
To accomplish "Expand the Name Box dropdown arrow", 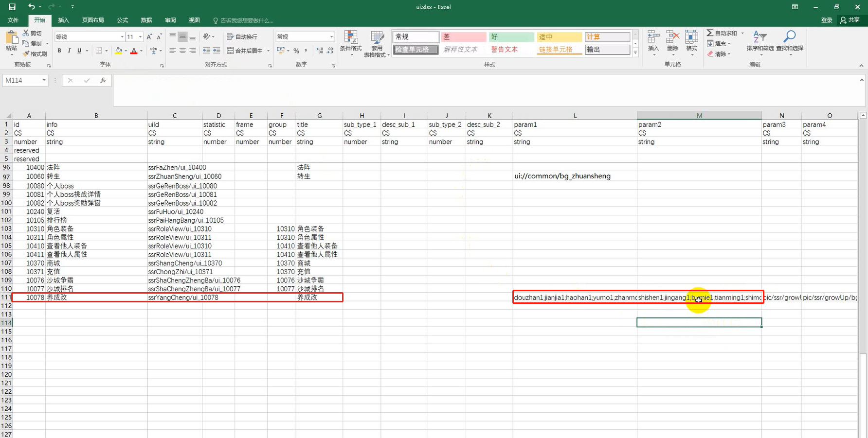I will tap(44, 80).
